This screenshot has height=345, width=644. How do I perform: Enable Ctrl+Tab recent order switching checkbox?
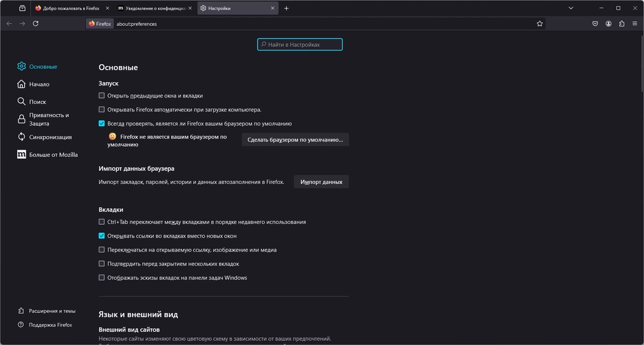[x=102, y=222]
